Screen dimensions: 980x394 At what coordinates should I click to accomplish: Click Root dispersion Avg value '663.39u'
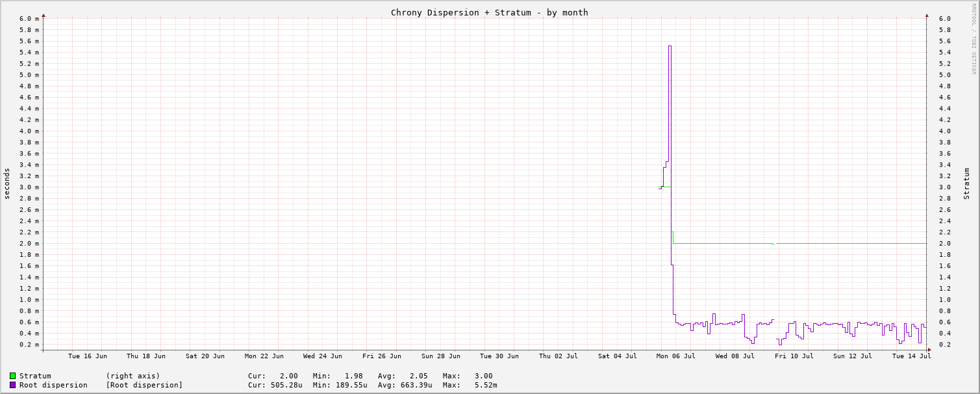point(416,385)
